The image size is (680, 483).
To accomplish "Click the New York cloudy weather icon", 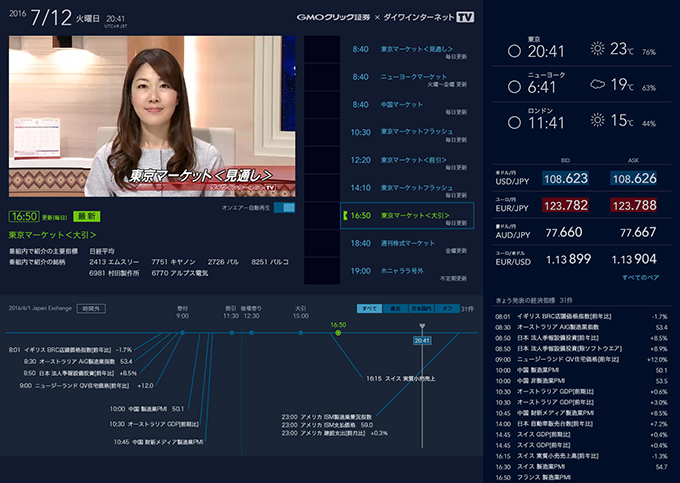I will (598, 86).
